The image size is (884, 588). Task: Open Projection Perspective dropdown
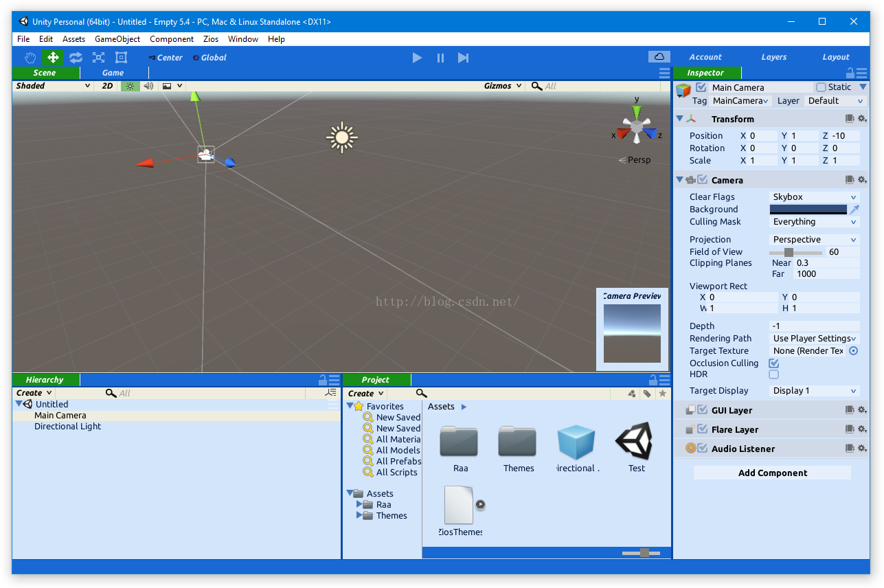[815, 240]
